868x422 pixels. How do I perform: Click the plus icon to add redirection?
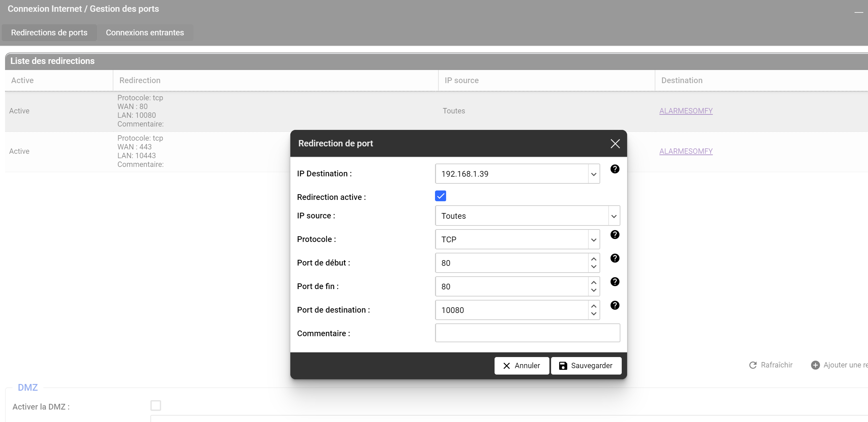815,365
